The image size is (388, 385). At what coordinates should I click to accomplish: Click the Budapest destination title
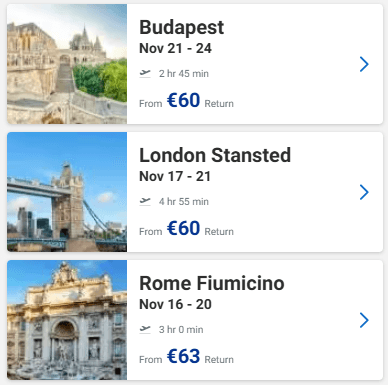182,27
